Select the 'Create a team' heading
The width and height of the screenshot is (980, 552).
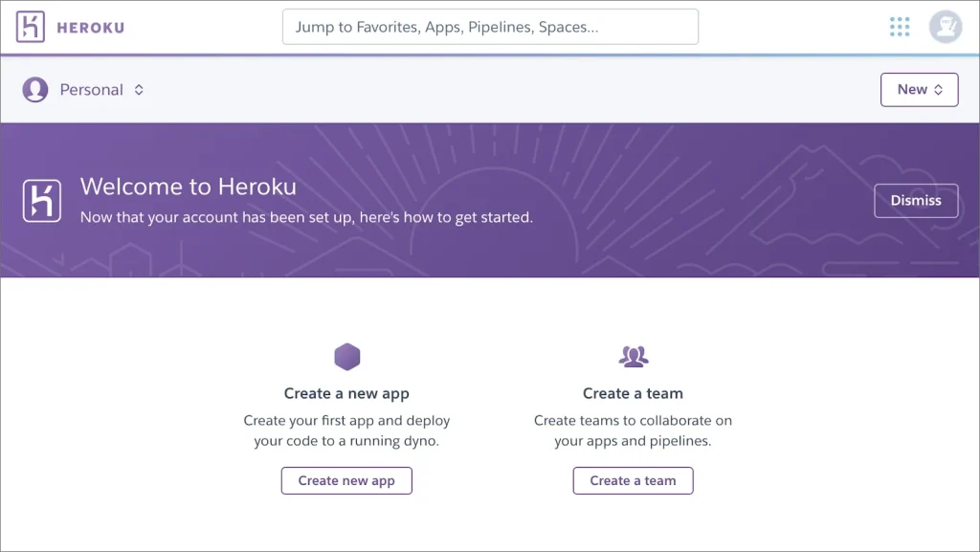(x=633, y=393)
